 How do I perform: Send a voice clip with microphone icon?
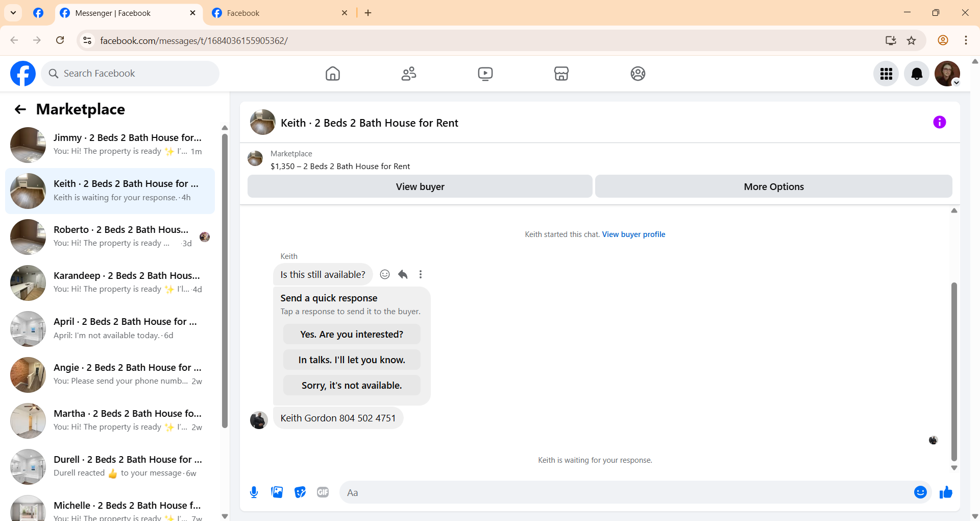point(254,492)
